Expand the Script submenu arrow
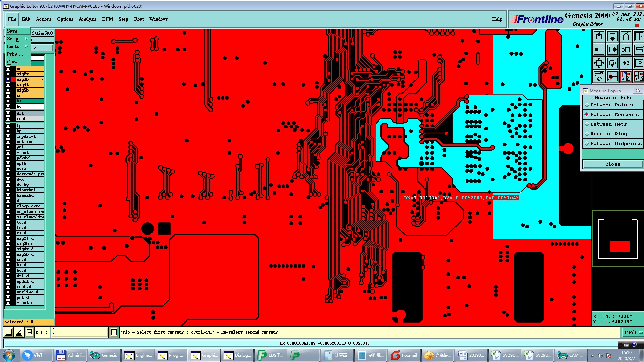 (26, 39)
